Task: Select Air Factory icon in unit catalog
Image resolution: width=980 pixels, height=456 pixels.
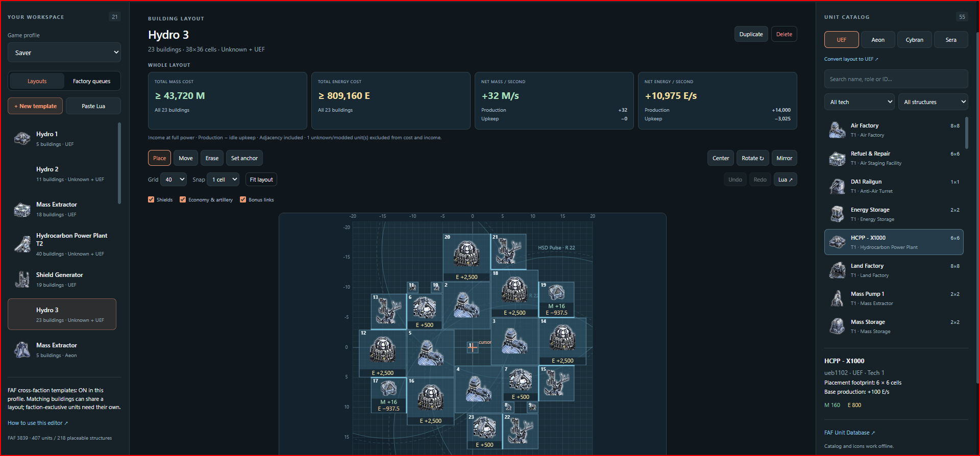Action: coord(837,130)
